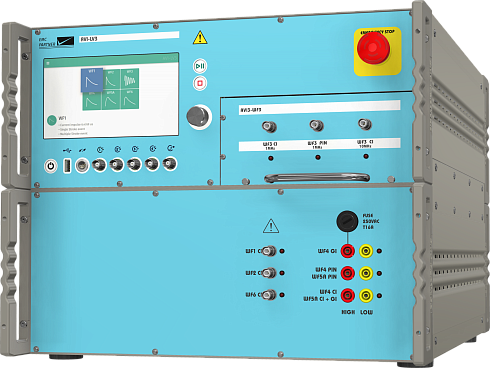Click the second BNC connector in the front-panel row
This screenshot has width=490, height=368.
pyautogui.click(x=117, y=164)
